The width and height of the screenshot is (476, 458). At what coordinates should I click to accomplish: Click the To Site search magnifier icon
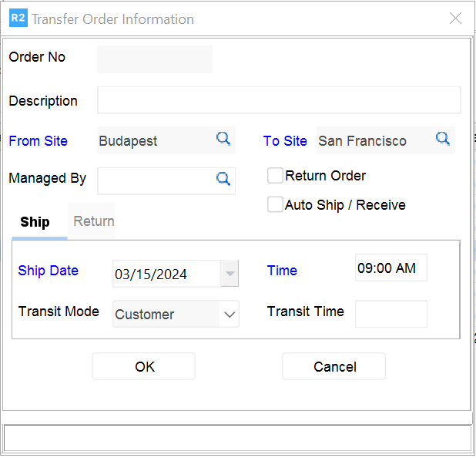click(443, 139)
